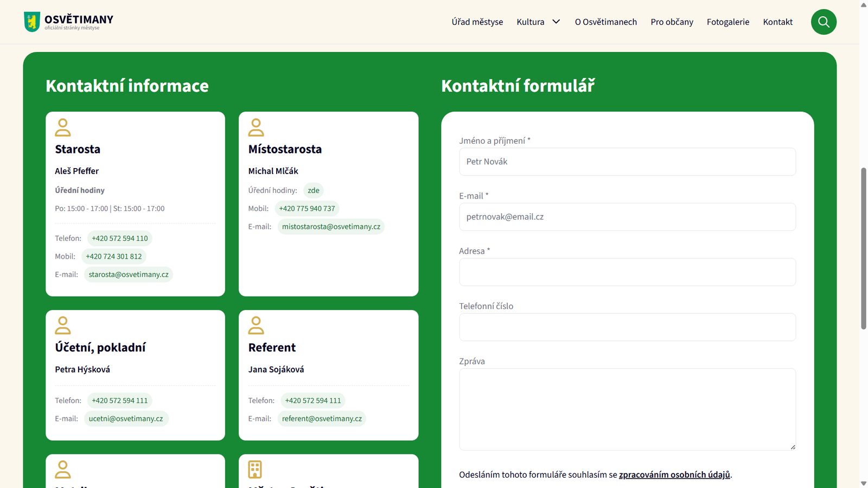Click the person icon on the Místostarosta card

coord(257,127)
